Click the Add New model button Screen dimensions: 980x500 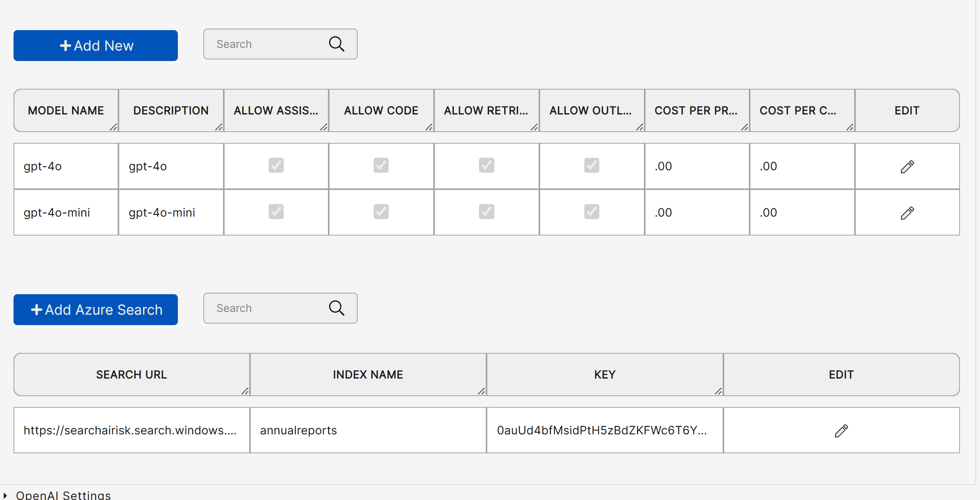pos(96,46)
